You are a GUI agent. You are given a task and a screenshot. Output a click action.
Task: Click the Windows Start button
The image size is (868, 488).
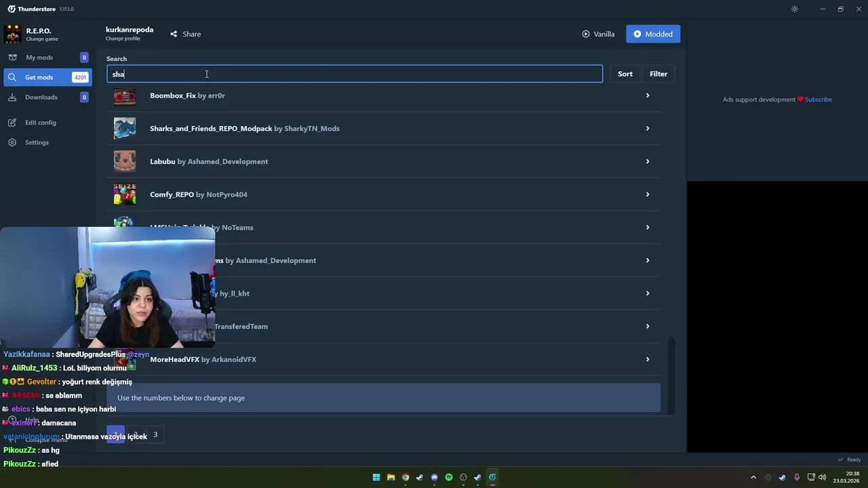click(376, 477)
